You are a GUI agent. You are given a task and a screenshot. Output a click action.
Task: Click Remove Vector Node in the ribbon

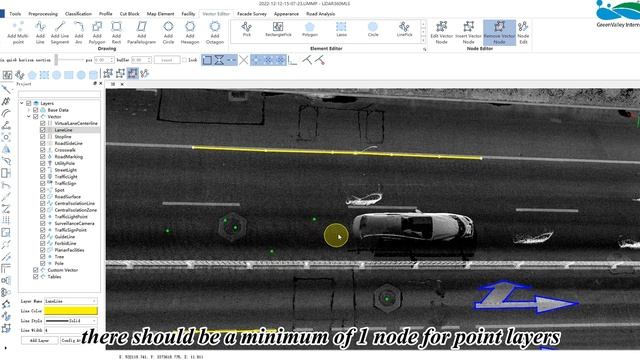pos(499,33)
